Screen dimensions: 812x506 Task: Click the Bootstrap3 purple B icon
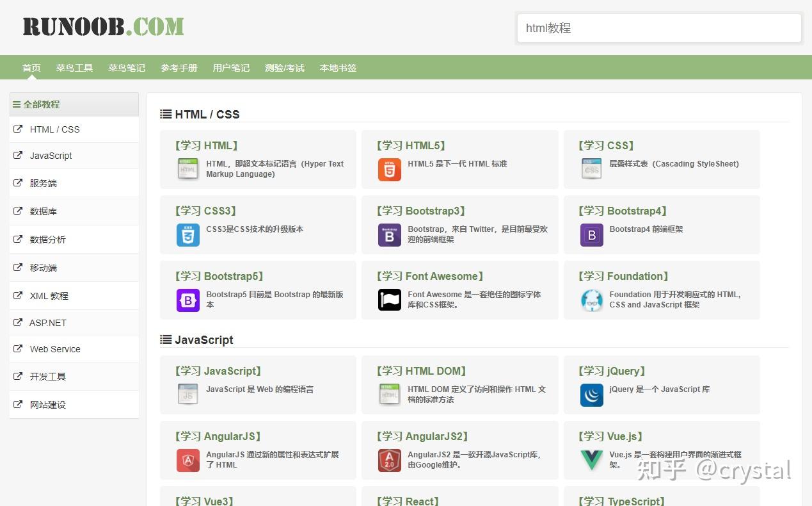pyautogui.click(x=390, y=234)
